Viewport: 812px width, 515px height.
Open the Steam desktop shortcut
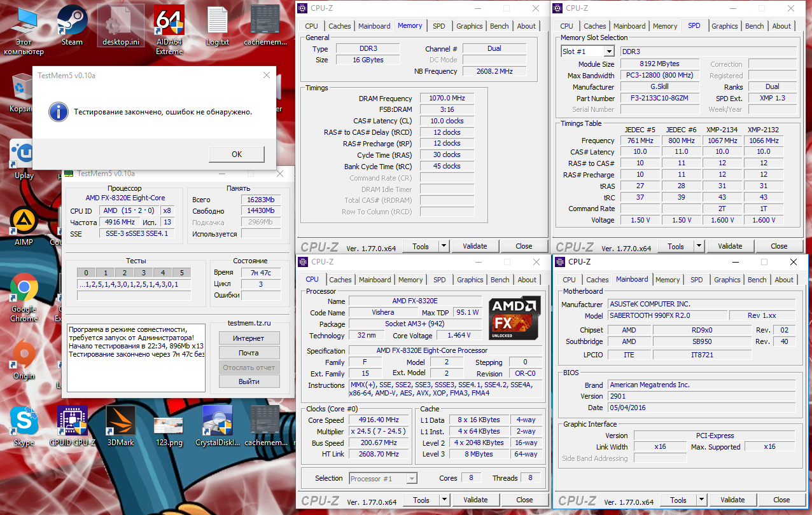coord(72,25)
